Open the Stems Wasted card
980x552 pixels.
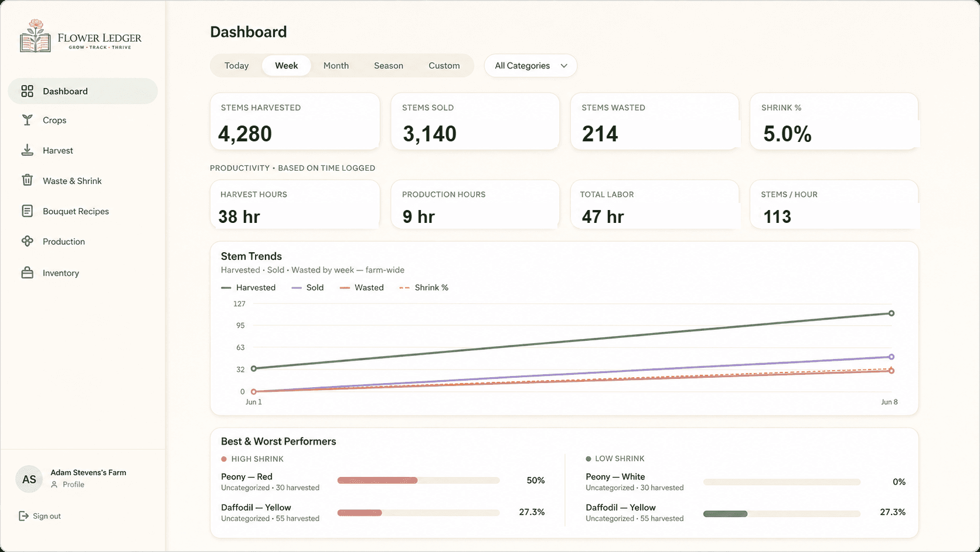pos(655,121)
